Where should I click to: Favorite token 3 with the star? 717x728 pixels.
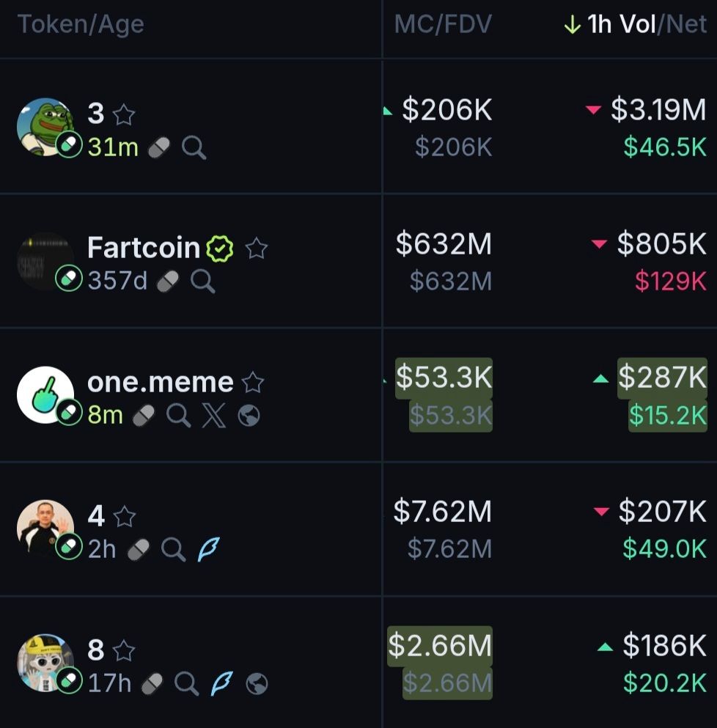[125, 114]
